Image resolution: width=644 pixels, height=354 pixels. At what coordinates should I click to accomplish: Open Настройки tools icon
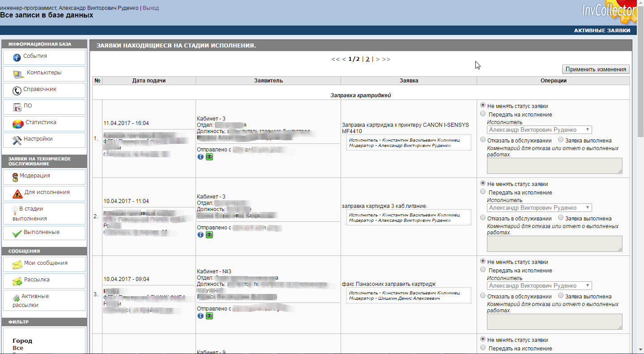[x=17, y=140]
